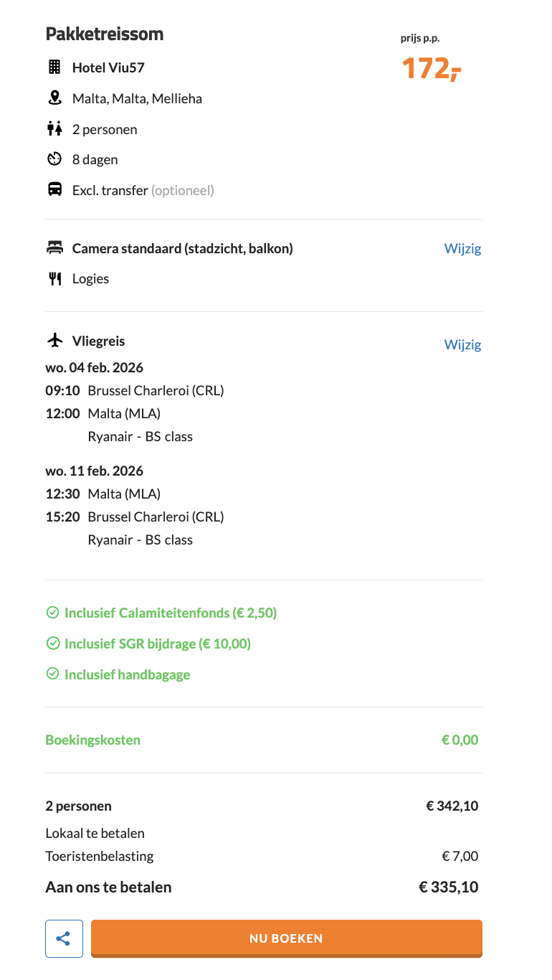
Task: Click the bus icon for Excl. transfer
Action: [54, 189]
